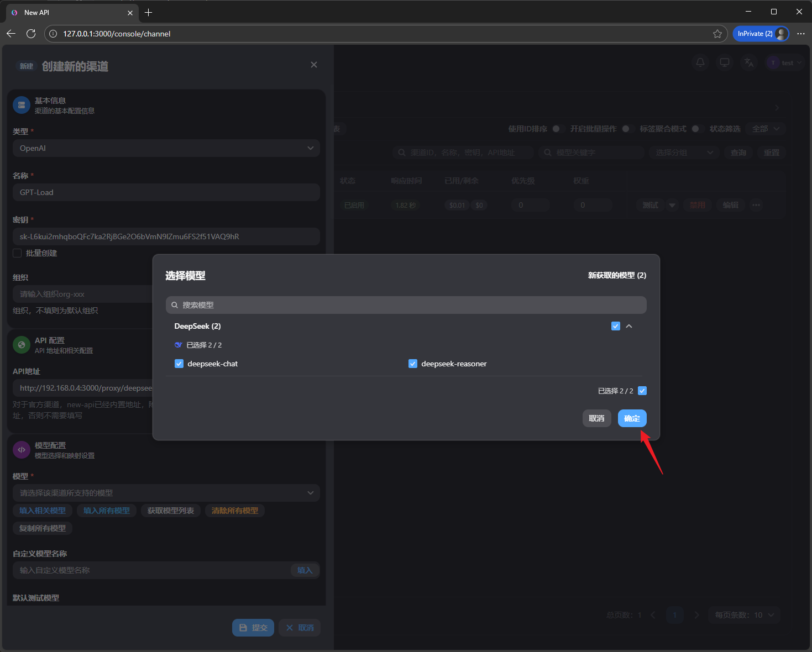This screenshot has width=812, height=652.
Task: Uncheck the deepseek-reasoner model checkbox
Action: coord(413,364)
